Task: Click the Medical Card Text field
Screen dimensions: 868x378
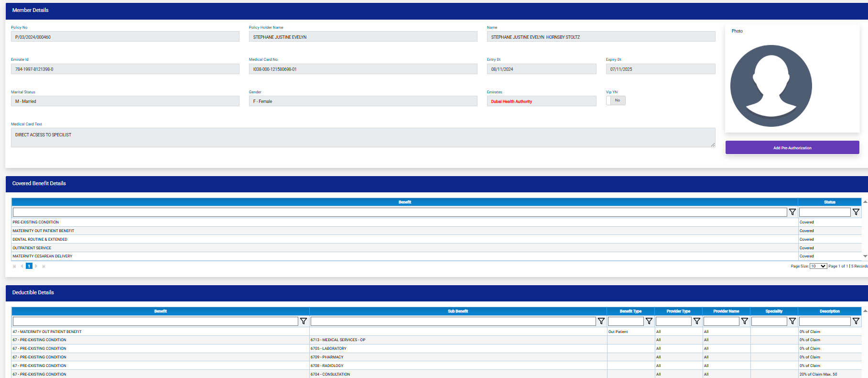Action: coord(363,137)
